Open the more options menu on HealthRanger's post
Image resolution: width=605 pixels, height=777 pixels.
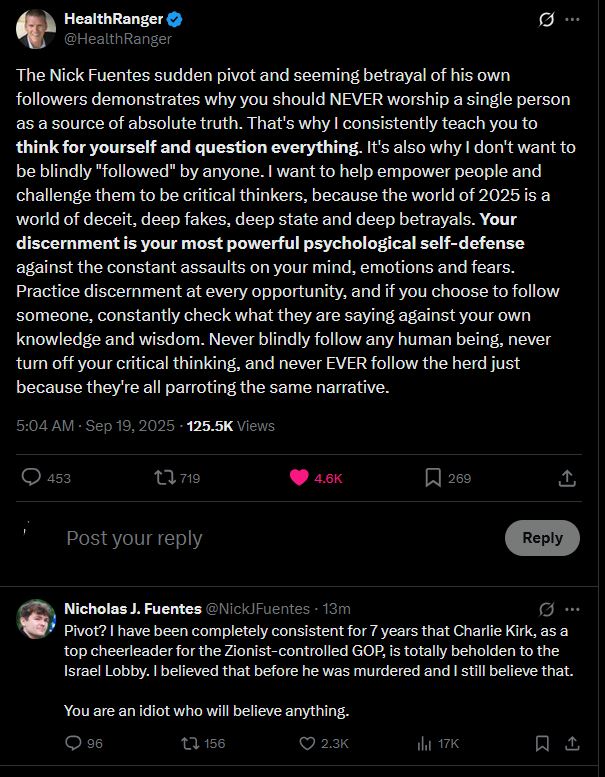(572, 20)
